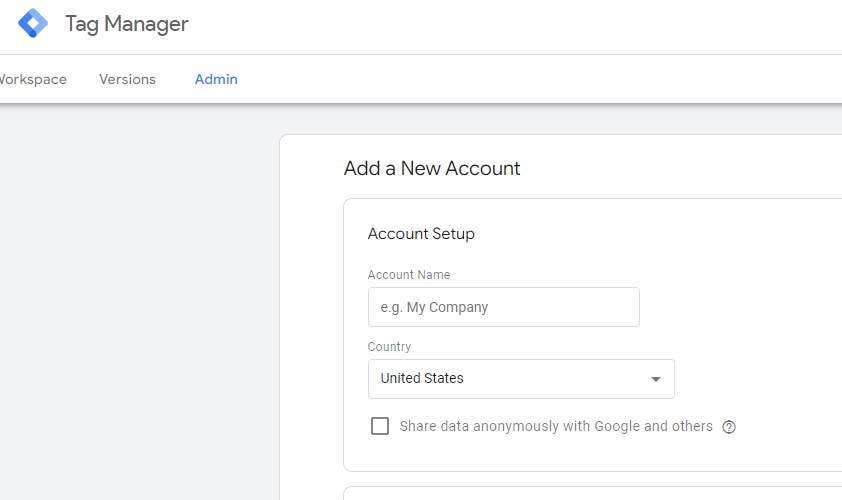Focus the Account Name input field
842x500 pixels.
coord(504,307)
